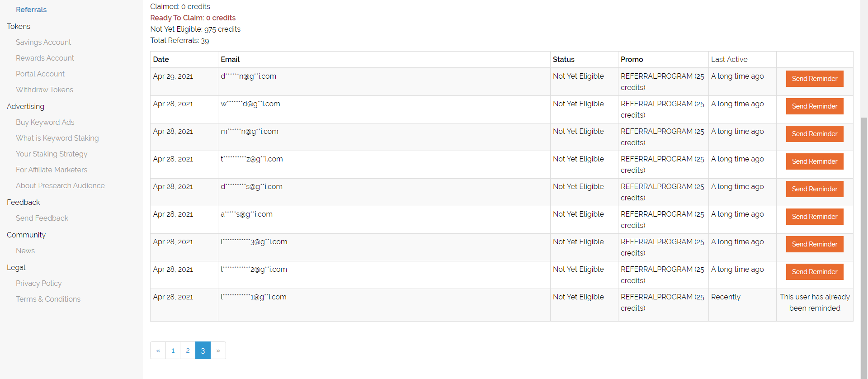Open the News page
868x379 pixels.
[25, 251]
